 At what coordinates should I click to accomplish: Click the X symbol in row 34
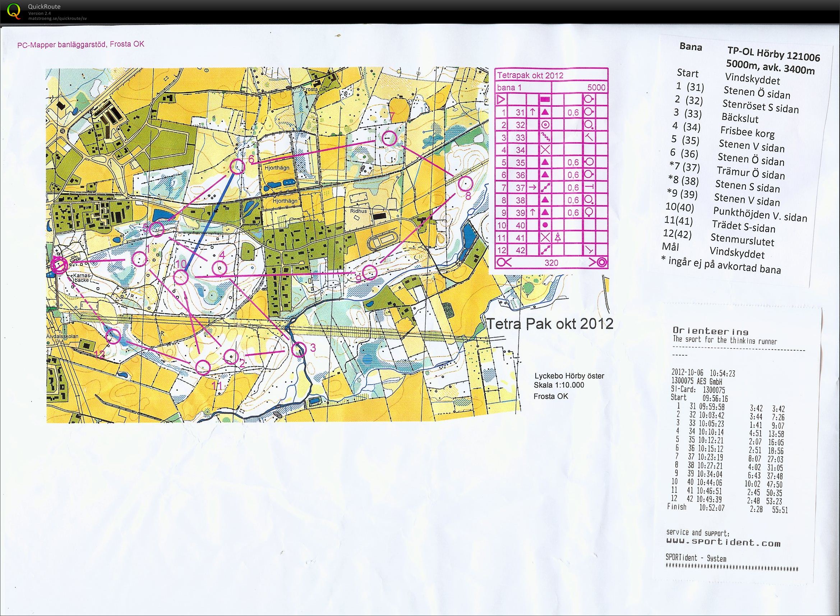546,150
